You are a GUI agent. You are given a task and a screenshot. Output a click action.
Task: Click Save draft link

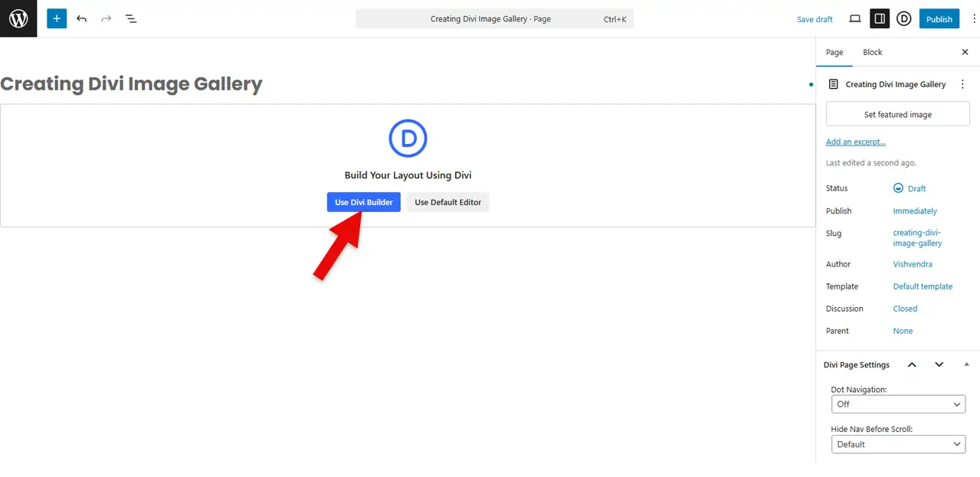(x=814, y=19)
